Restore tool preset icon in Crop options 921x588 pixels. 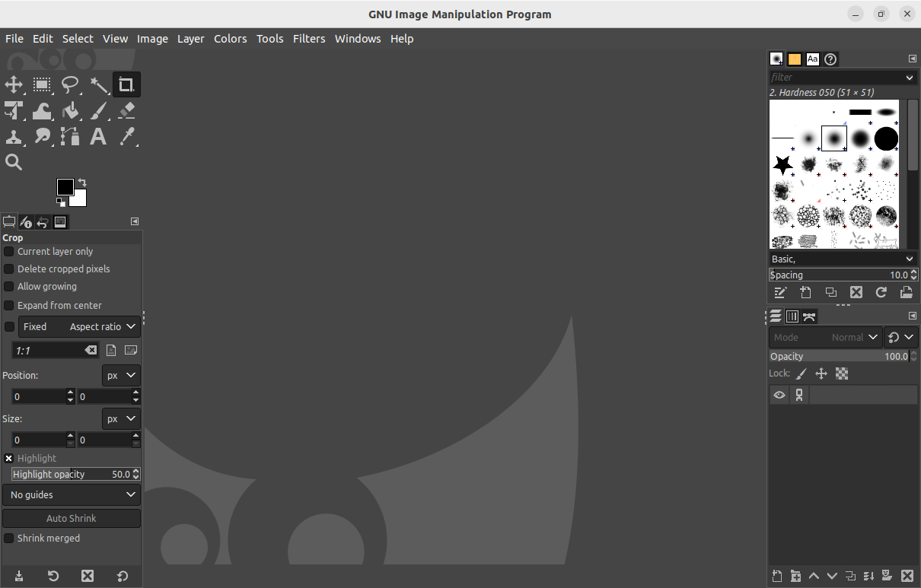53,576
